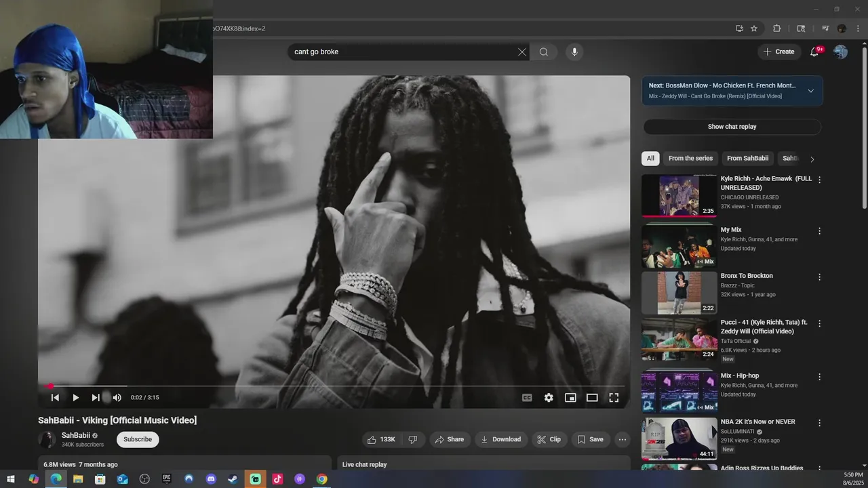The image size is (868, 488).
Task: Open Steam from taskbar
Action: pos(233,479)
